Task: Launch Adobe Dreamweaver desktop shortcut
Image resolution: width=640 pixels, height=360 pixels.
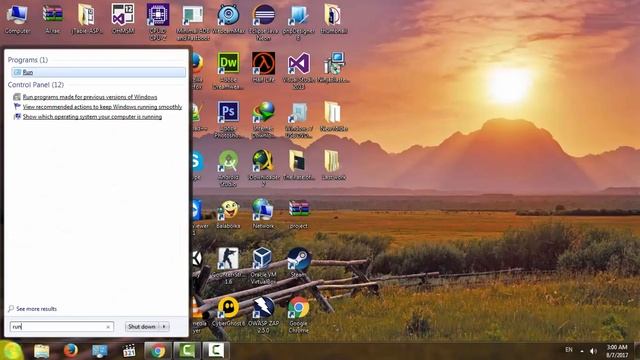Action: pos(228,70)
